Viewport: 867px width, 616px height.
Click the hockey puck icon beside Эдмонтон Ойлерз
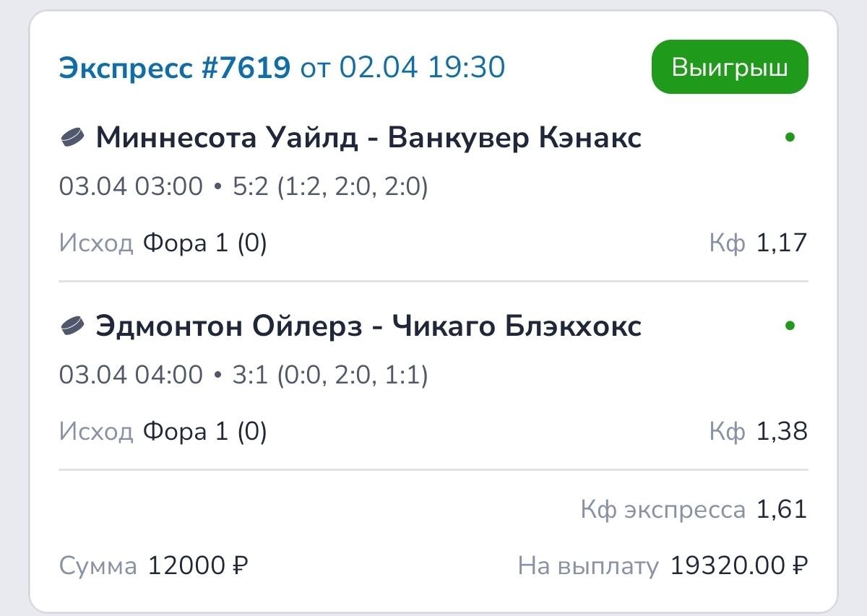[x=72, y=326]
